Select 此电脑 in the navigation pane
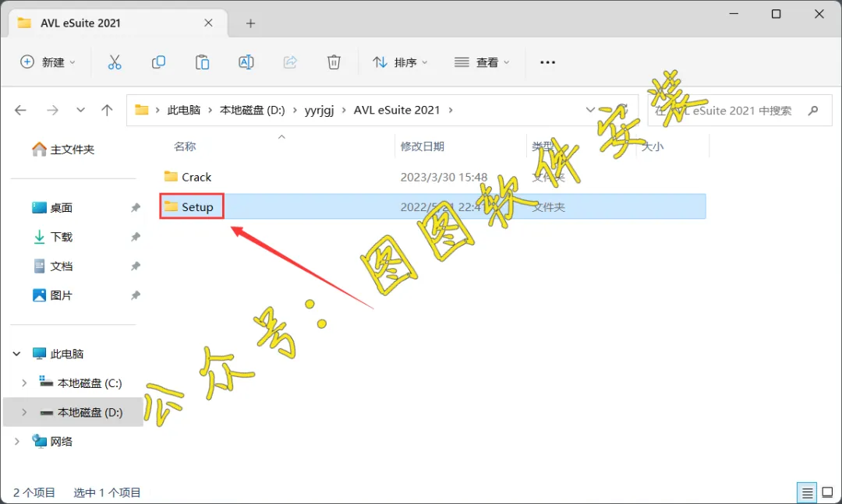This screenshot has width=842, height=504. (x=58, y=354)
